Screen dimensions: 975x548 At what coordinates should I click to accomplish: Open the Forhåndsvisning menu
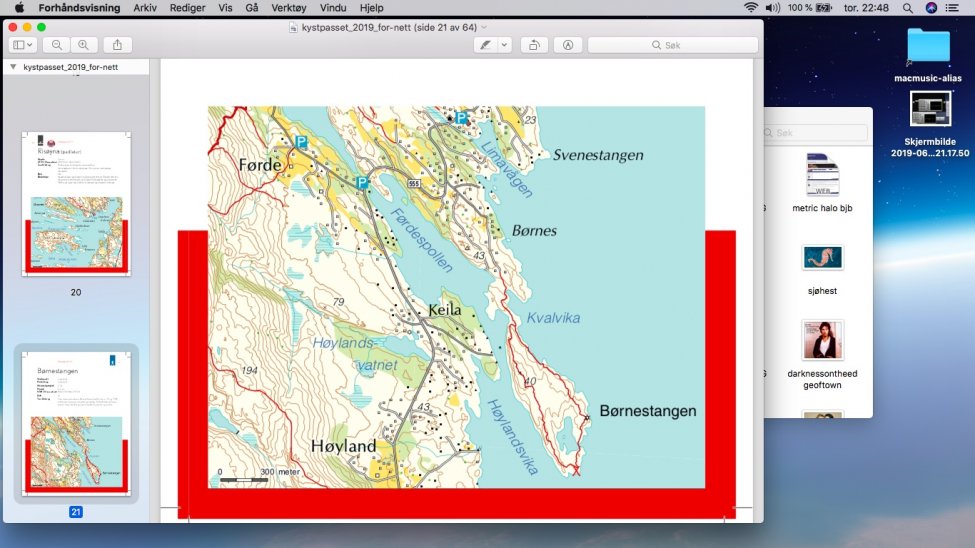click(x=79, y=7)
